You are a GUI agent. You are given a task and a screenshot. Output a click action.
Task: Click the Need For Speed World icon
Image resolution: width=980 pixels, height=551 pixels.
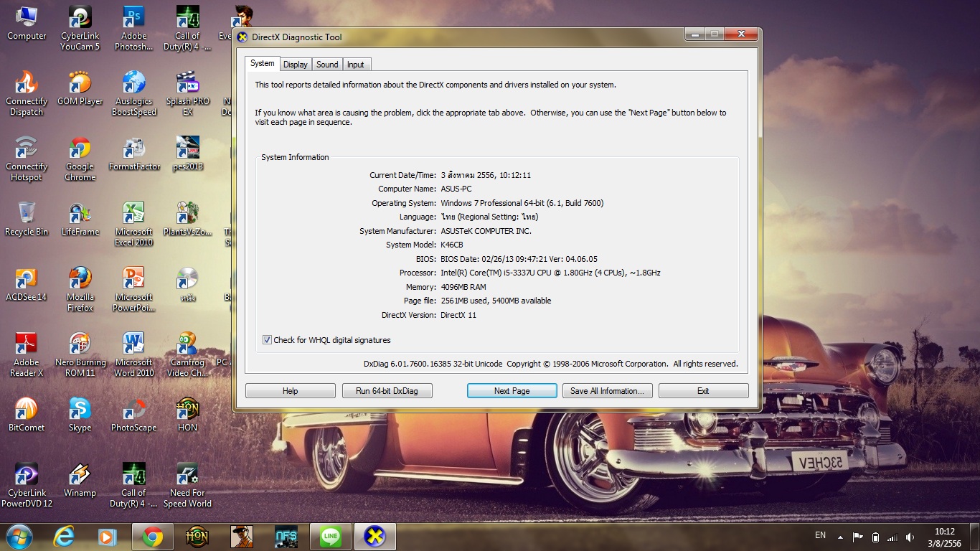pyautogui.click(x=187, y=486)
